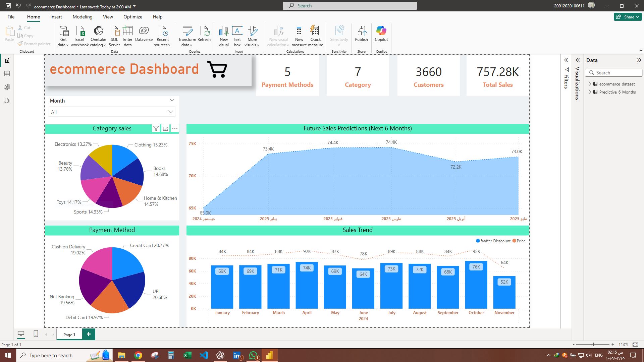
Task: Switch to Table view in left sidebar
Action: [x=7, y=74]
